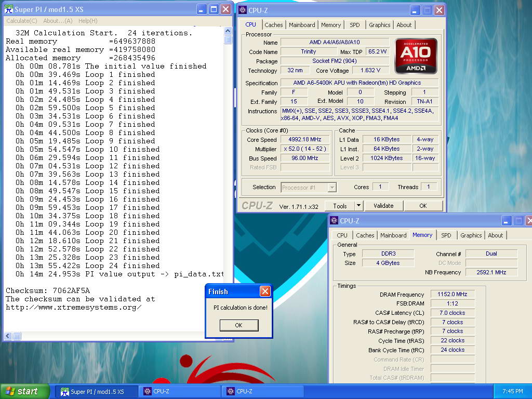The width and height of the screenshot is (532, 399).
Task: Click the Core Speed 4992.18 MHz field
Action: pyautogui.click(x=304, y=139)
